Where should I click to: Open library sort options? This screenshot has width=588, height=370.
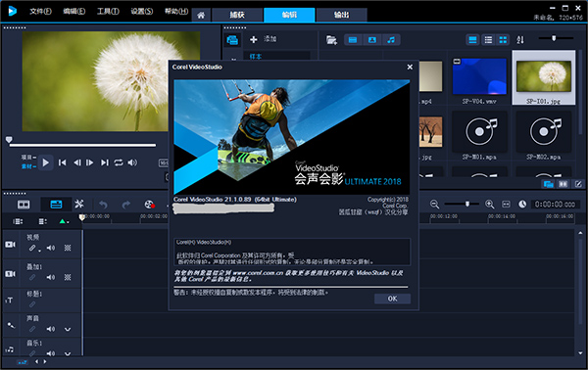520,40
